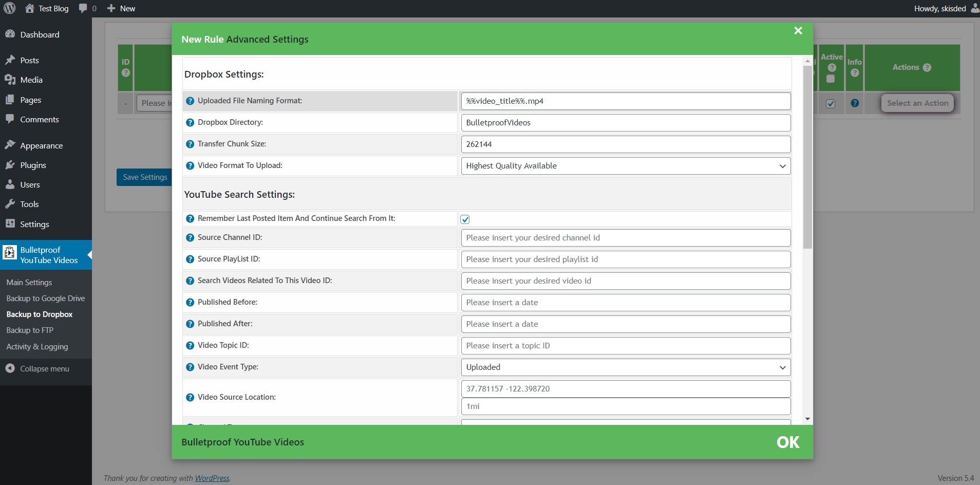Viewport: 980px width, 485px height.
Task: Click the Uploaded File Naming Format field
Action: (626, 101)
